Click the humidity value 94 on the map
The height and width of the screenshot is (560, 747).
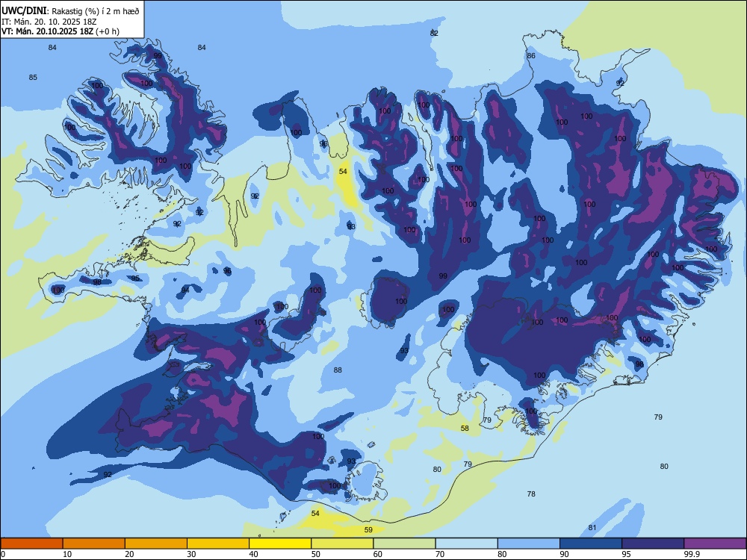185,290
